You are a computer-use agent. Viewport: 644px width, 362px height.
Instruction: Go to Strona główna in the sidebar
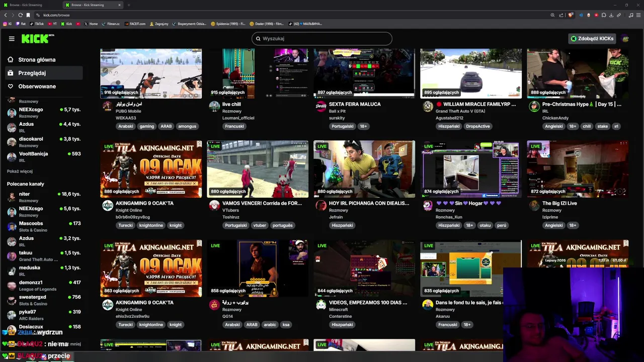pos(42,59)
